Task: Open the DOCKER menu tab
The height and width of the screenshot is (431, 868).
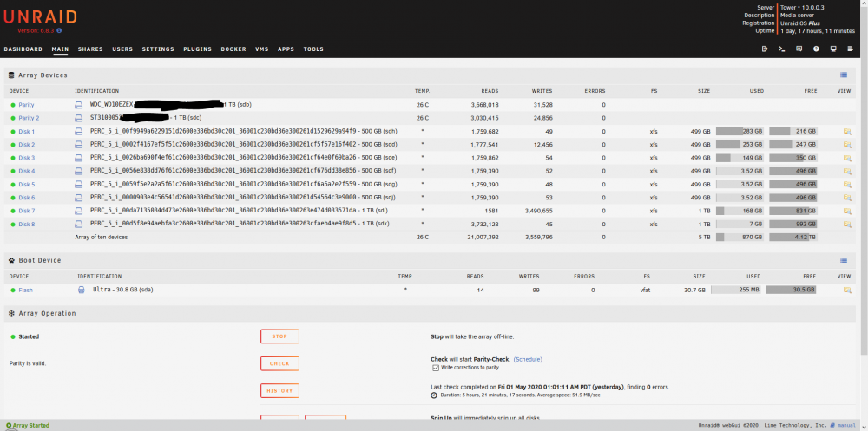Action: pos(233,49)
